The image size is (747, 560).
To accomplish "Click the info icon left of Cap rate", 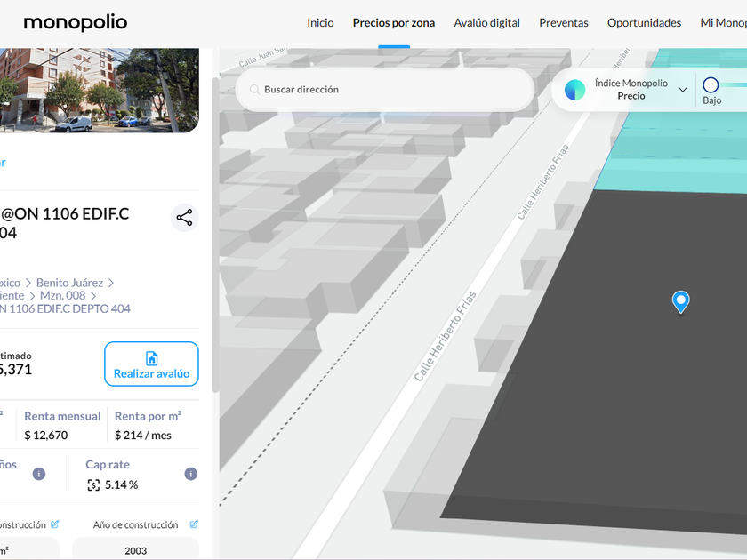I will click(x=39, y=474).
